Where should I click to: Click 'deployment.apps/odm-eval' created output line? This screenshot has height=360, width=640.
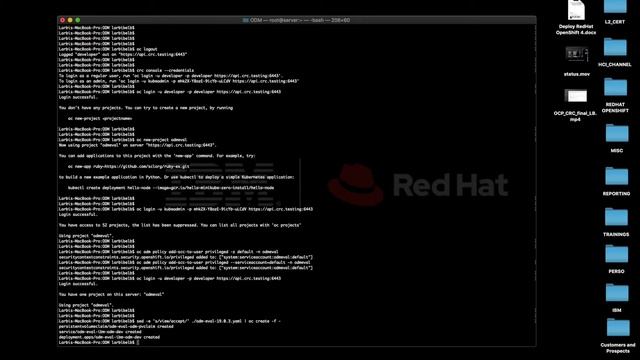point(109,337)
